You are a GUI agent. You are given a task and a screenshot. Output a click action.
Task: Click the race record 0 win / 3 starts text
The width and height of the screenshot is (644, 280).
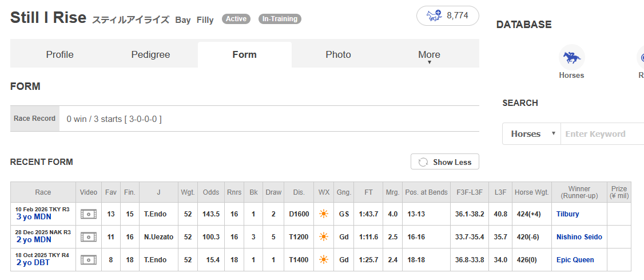click(114, 119)
